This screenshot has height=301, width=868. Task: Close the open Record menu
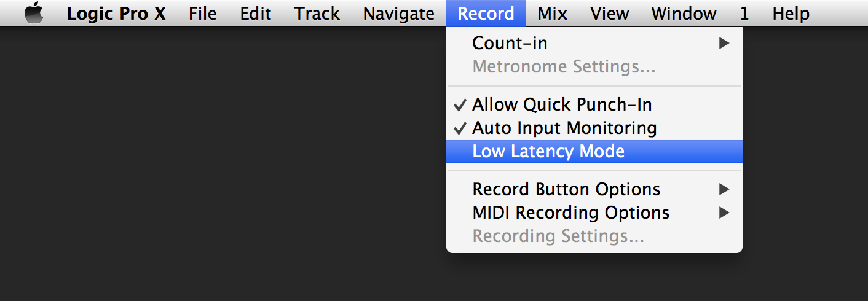coord(486,14)
